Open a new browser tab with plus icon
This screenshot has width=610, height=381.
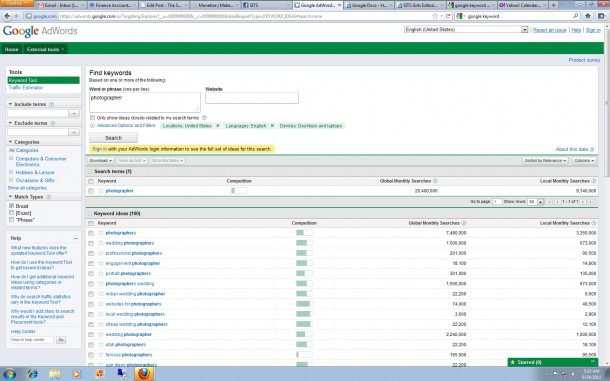pyautogui.click(x=553, y=5)
